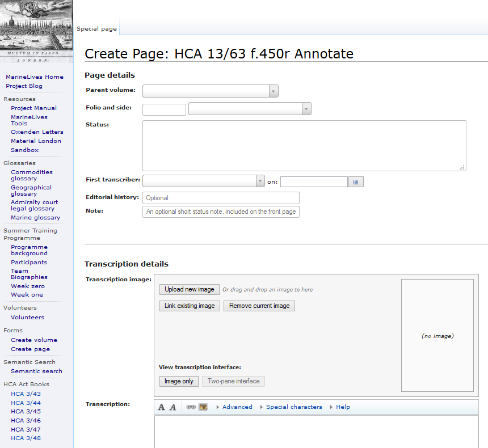Expand the Advanced toolbar section

coord(237,407)
